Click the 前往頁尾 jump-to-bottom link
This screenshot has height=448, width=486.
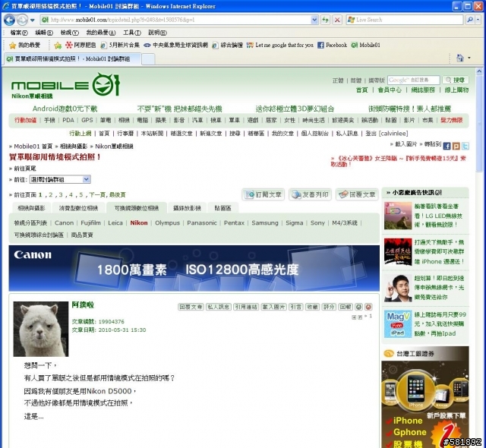pyautogui.click(x=25, y=169)
